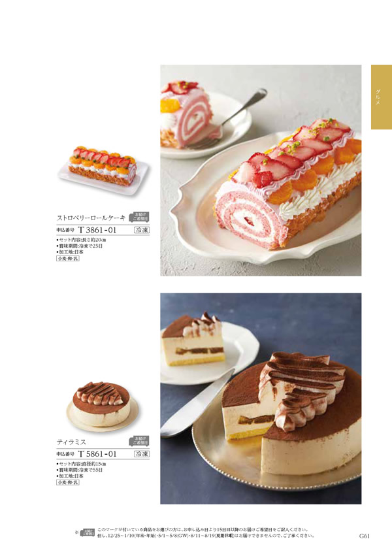Click the 冷凍 badge next to T 5861-01

[142, 454]
